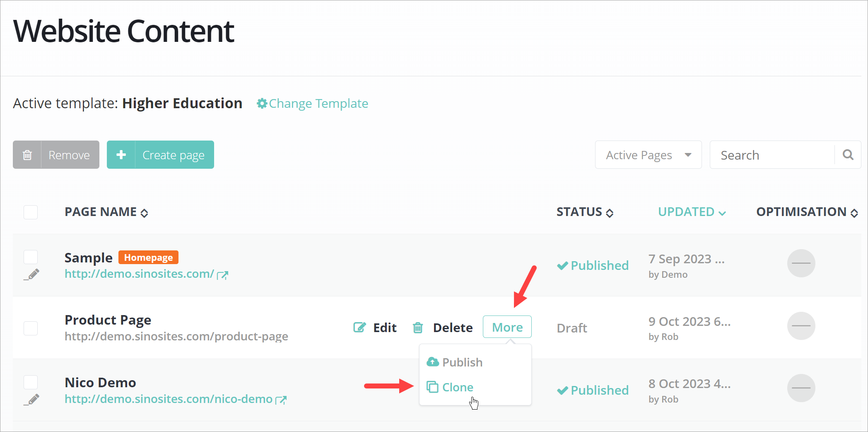Choose Clone from the More menu

pyautogui.click(x=457, y=387)
